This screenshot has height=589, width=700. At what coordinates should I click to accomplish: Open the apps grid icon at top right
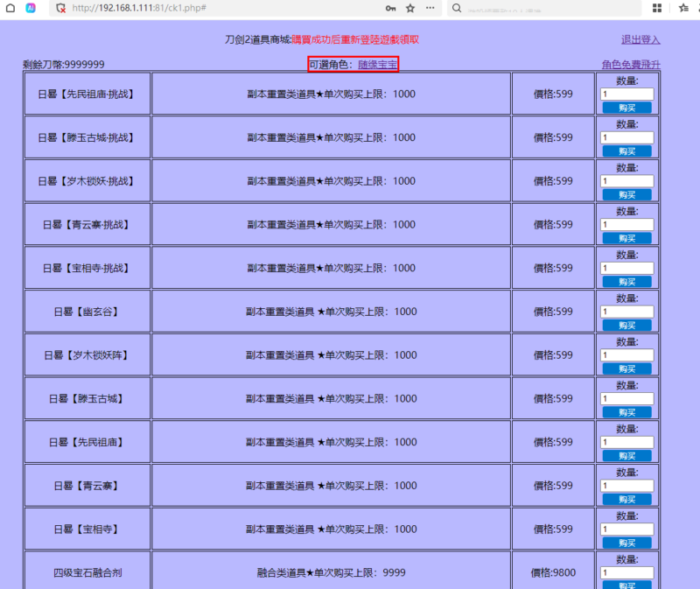pyautogui.click(x=657, y=8)
